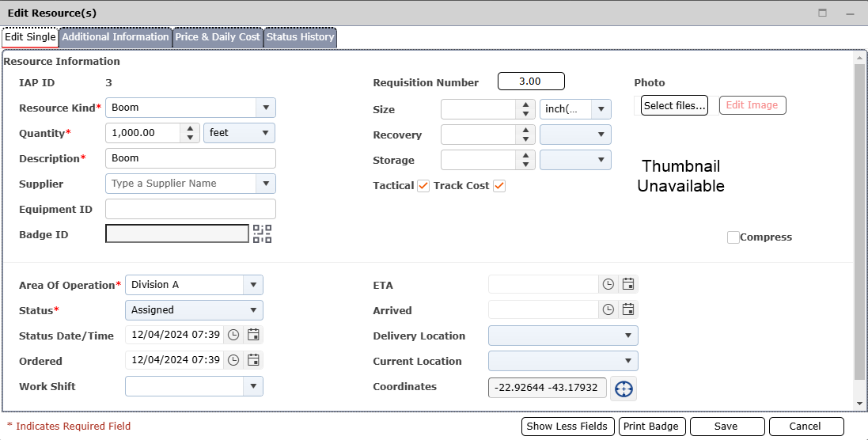Maximize the Edit Resource(s) window
Screen dimensions: 868x440
[x=823, y=13]
